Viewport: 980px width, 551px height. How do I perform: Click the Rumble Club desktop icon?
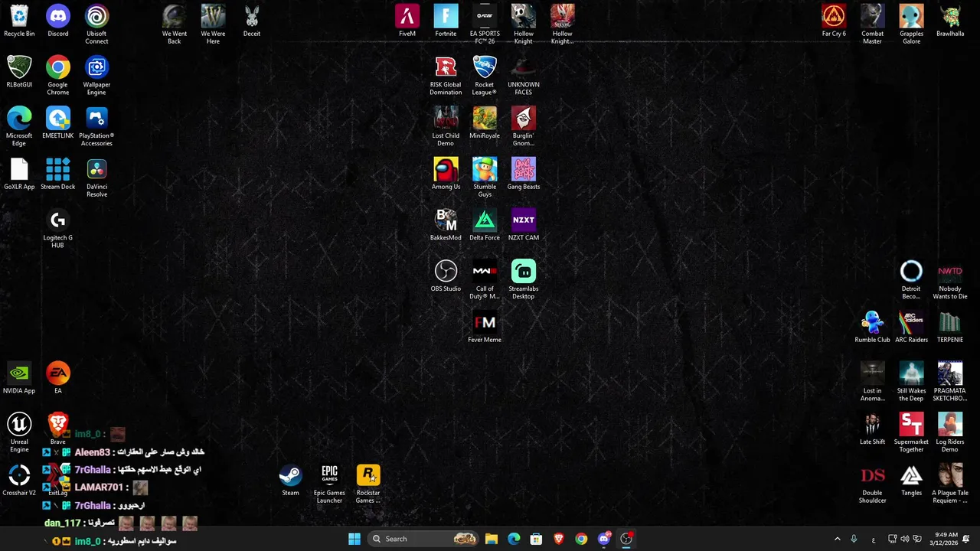coord(873,327)
